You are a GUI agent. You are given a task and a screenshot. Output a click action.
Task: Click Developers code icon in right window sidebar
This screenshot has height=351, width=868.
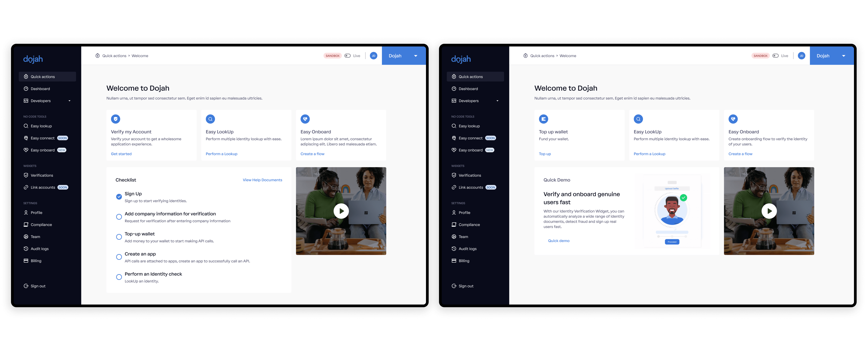454,101
